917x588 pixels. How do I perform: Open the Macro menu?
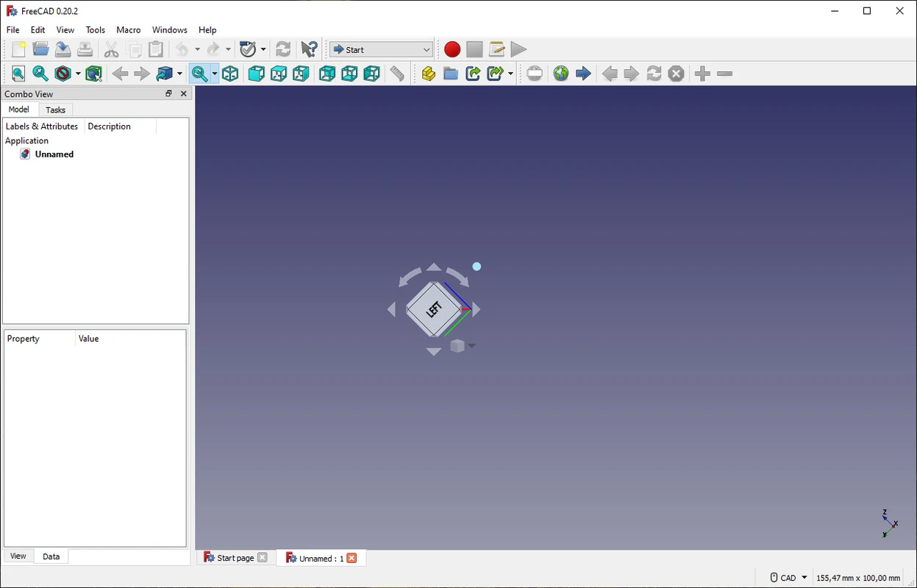129,30
